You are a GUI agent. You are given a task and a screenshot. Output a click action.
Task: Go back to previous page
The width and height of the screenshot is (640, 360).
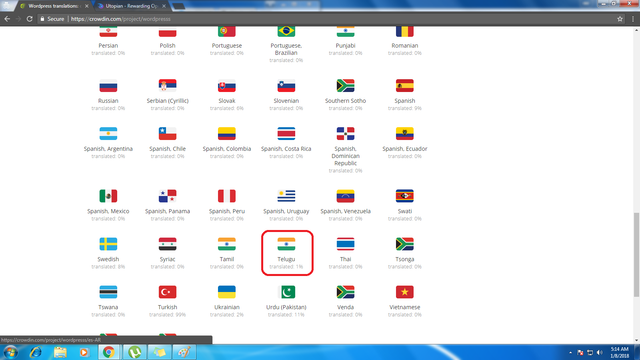coord(7,19)
